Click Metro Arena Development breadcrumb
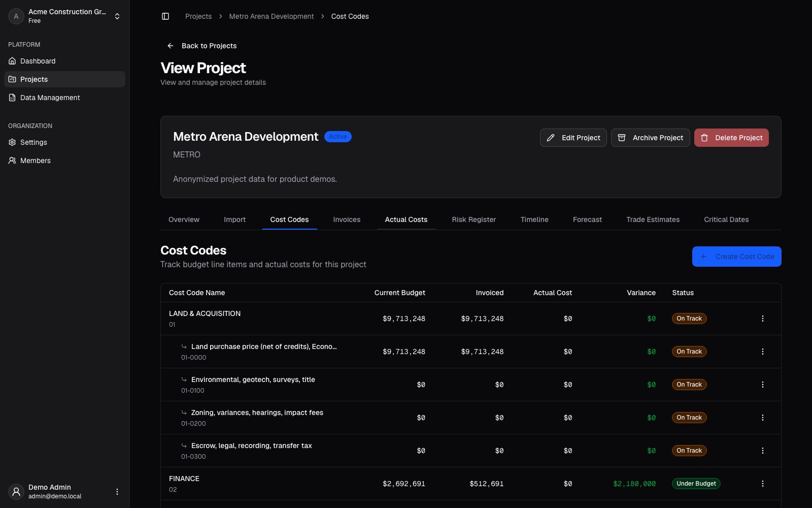This screenshot has width=812, height=508. [x=272, y=16]
